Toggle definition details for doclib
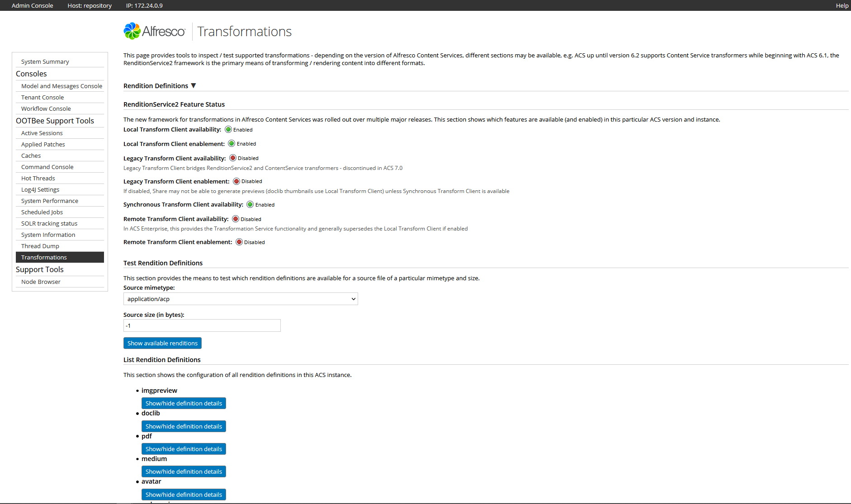851x504 pixels. [x=184, y=426]
